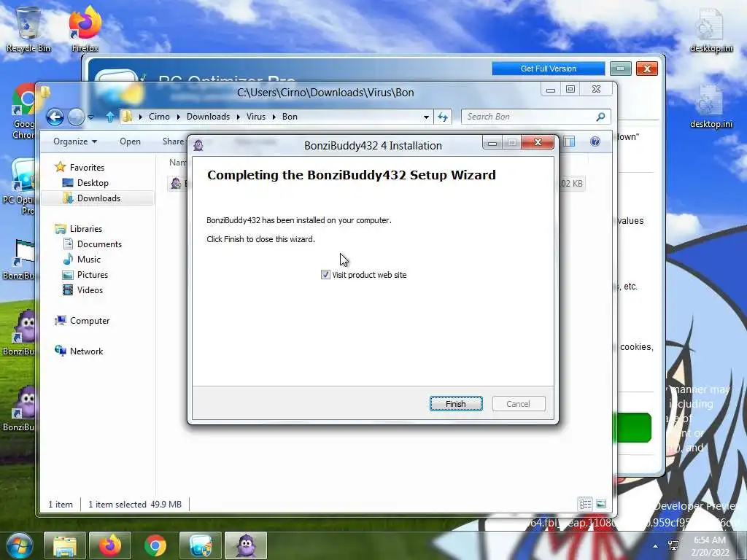Click the green button in PC Optimizer Pro
This screenshot has width=747, height=560.
point(634,427)
